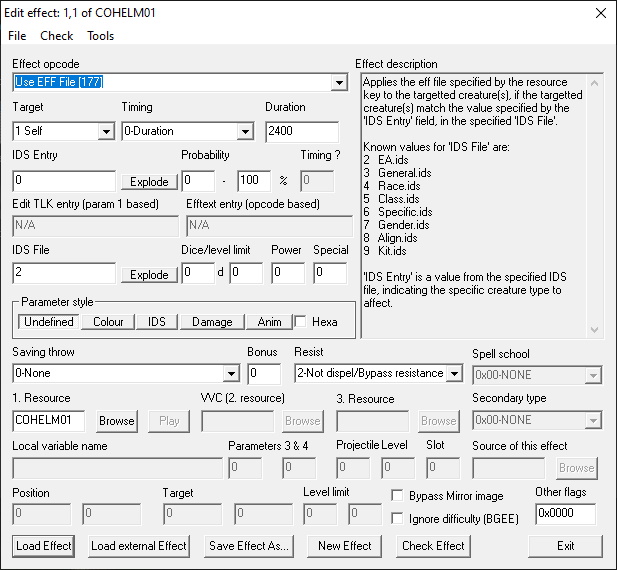Click the Check Effect button

(433, 546)
